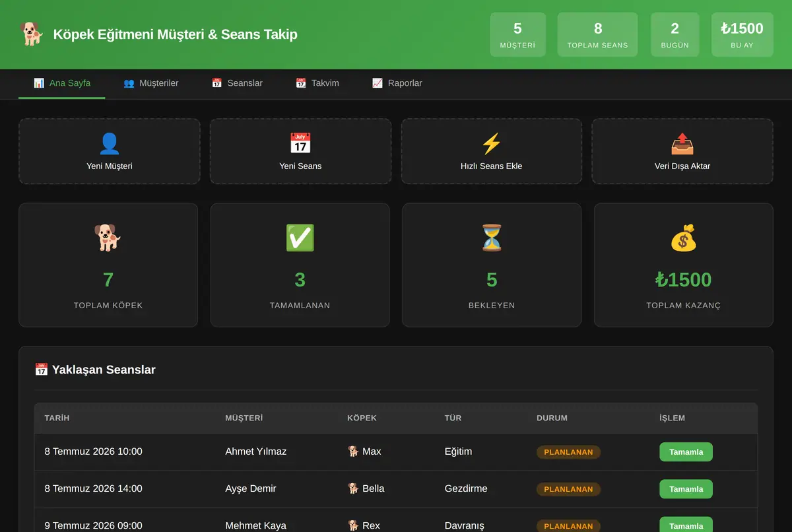Click the Bu Ay ₺1500 header card
792x532 pixels.
coord(742,34)
